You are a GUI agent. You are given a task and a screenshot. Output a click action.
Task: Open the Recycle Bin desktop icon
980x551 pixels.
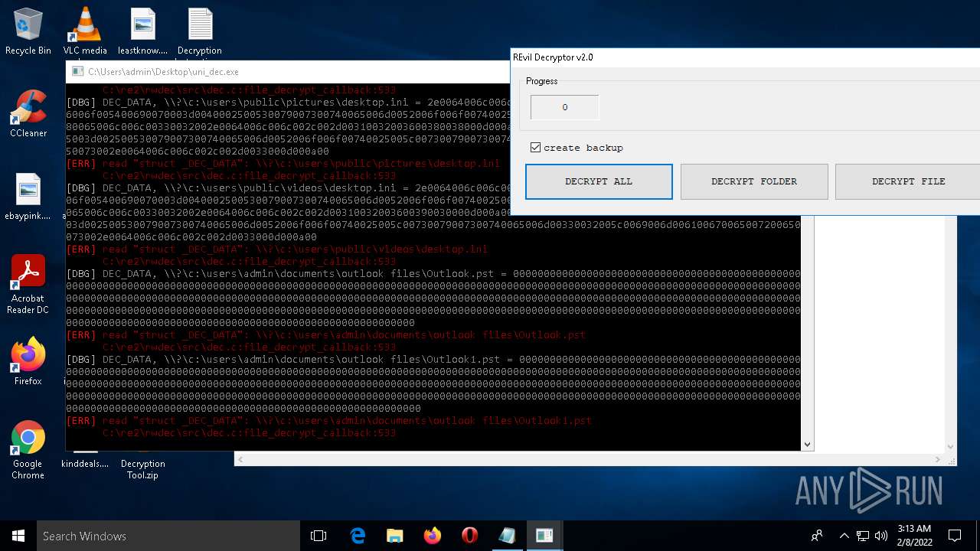click(x=28, y=31)
